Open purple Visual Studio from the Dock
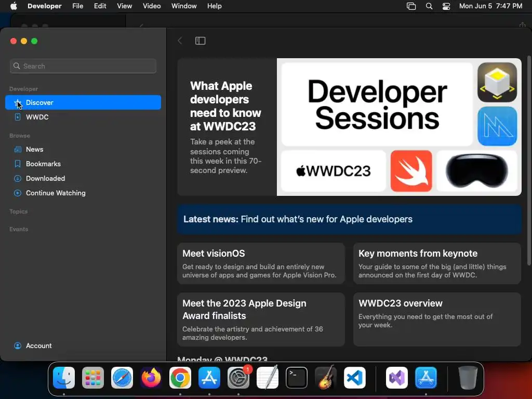 (397, 378)
